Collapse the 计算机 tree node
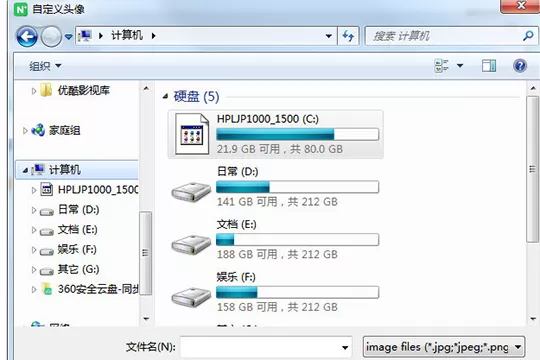This screenshot has height=360, width=540. tap(25, 170)
